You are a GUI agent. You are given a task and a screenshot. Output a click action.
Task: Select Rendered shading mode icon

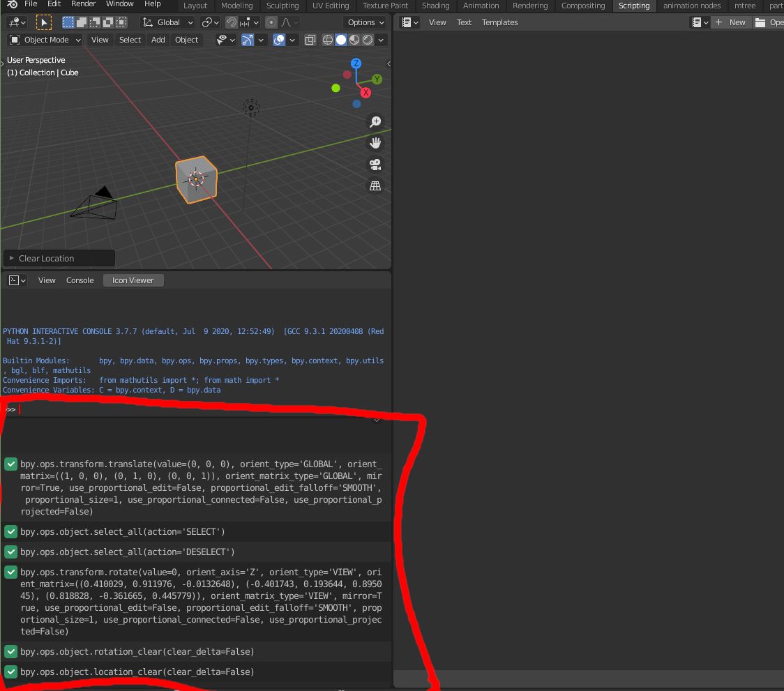point(368,40)
